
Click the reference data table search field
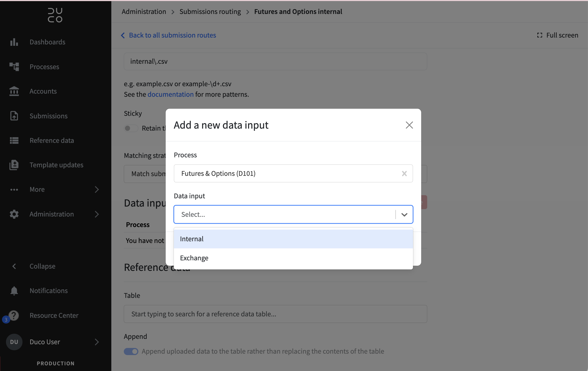[x=275, y=314]
